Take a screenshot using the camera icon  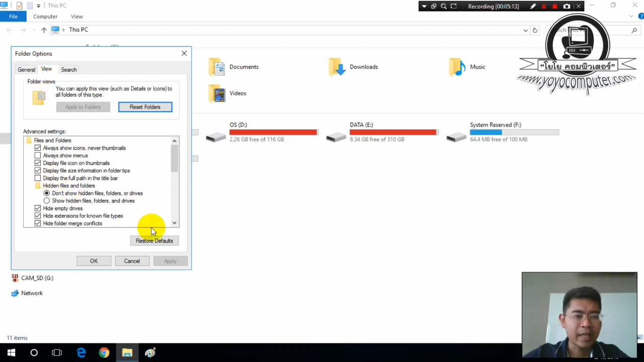[x=567, y=6]
